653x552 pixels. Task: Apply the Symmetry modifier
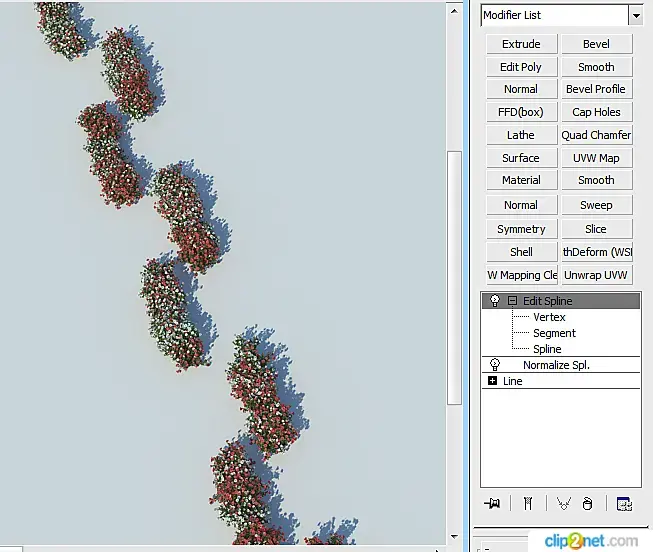click(x=521, y=229)
